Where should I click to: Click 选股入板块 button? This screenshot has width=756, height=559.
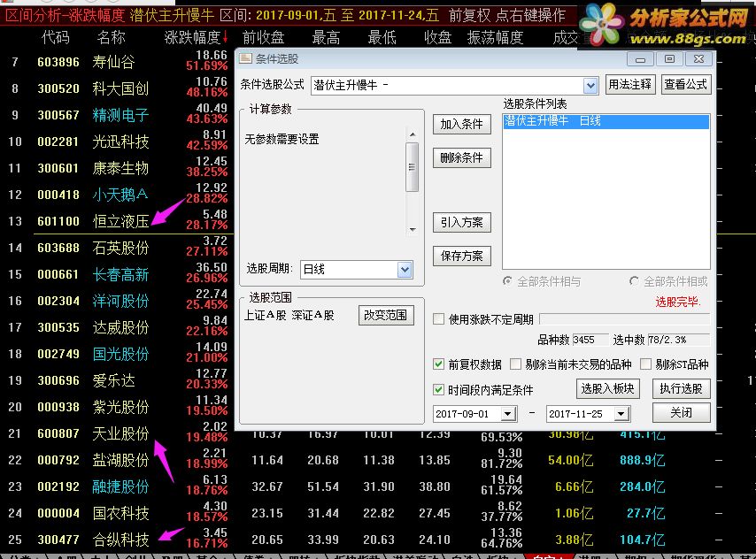pyautogui.click(x=607, y=388)
